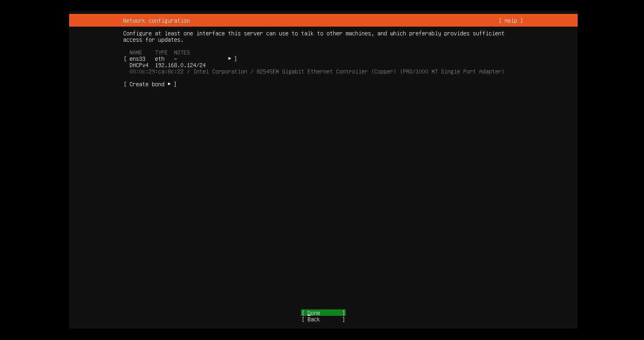Click the Intel Corporation adapter description

pos(220,71)
